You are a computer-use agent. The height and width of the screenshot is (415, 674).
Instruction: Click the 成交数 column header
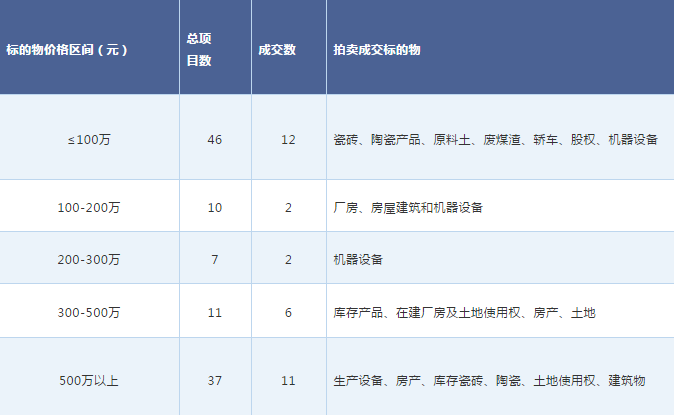(277, 50)
